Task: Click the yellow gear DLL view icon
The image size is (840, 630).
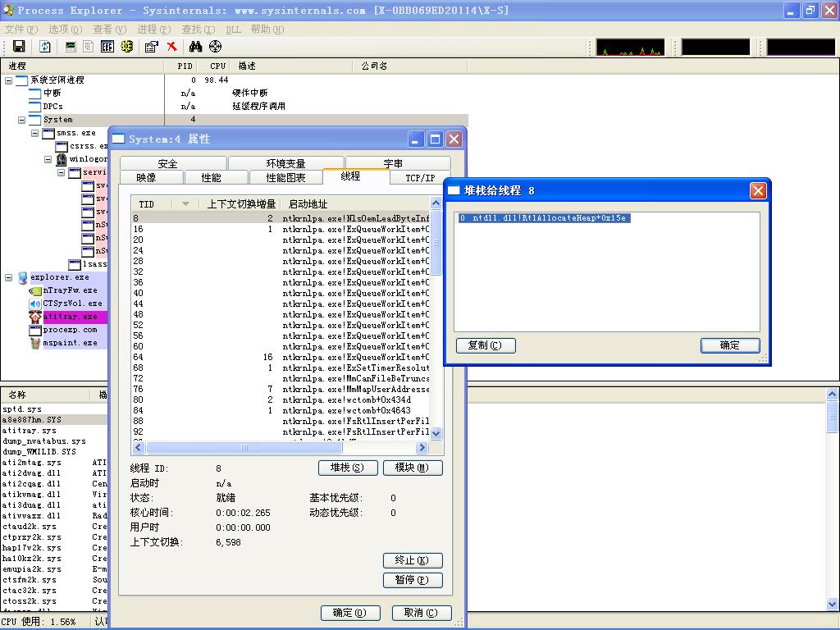Action: click(126, 47)
